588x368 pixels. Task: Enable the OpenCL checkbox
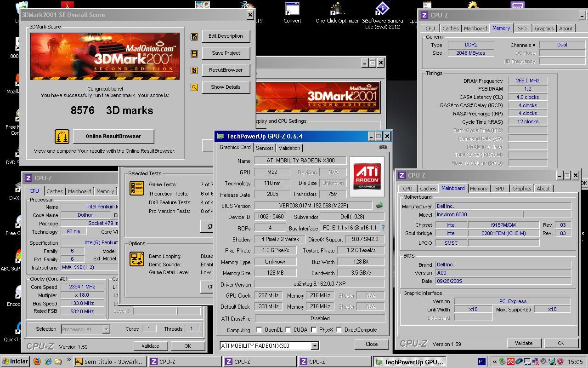click(x=259, y=330)
